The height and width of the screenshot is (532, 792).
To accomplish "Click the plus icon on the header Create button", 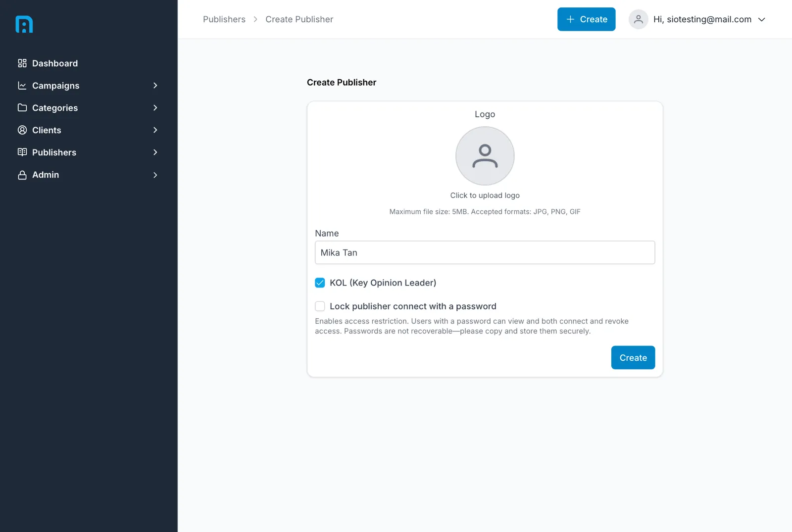I will pos(570,19).
